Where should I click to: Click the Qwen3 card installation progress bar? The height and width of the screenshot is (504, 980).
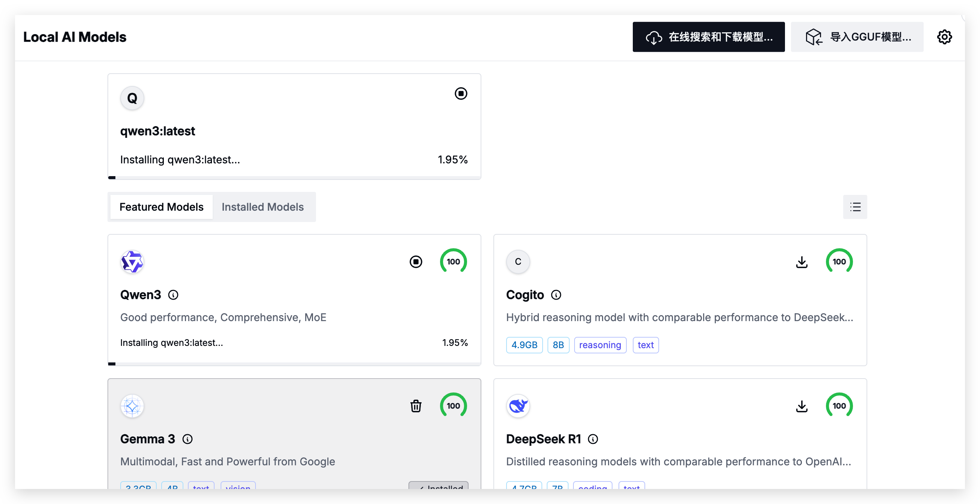tap(294, 364)
